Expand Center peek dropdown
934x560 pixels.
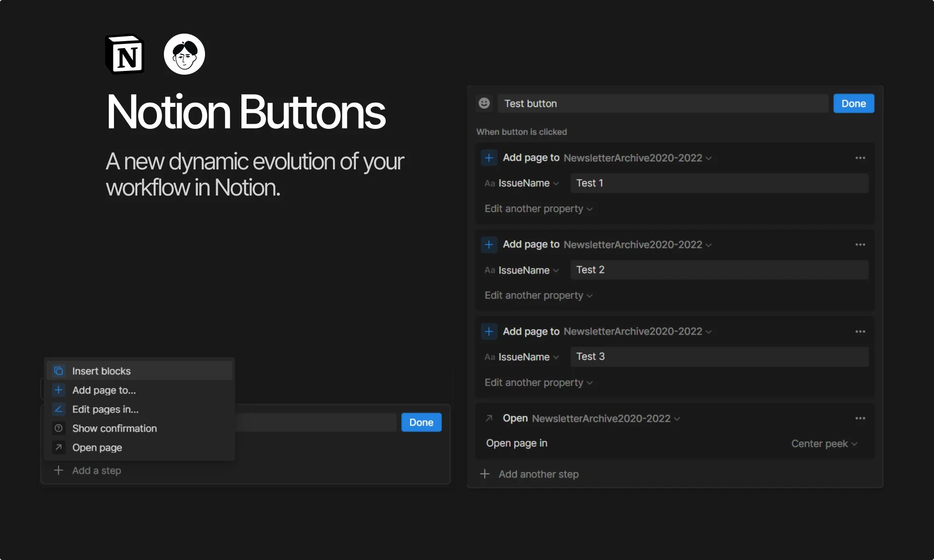[x=824, y=443]
